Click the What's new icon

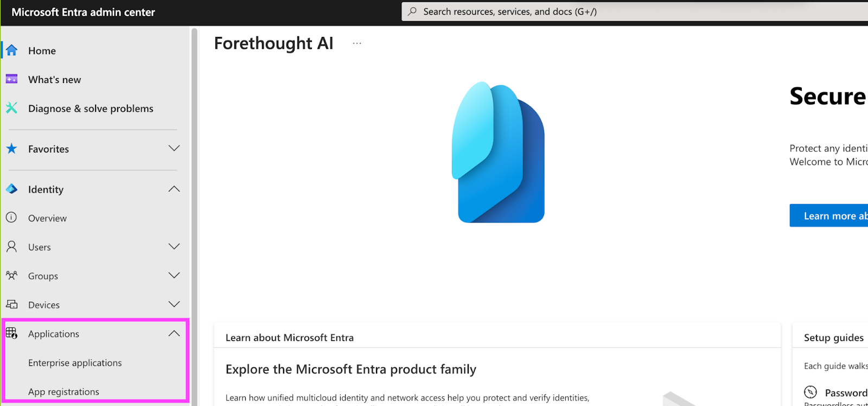pyautogui.click(x=11, y=79)
